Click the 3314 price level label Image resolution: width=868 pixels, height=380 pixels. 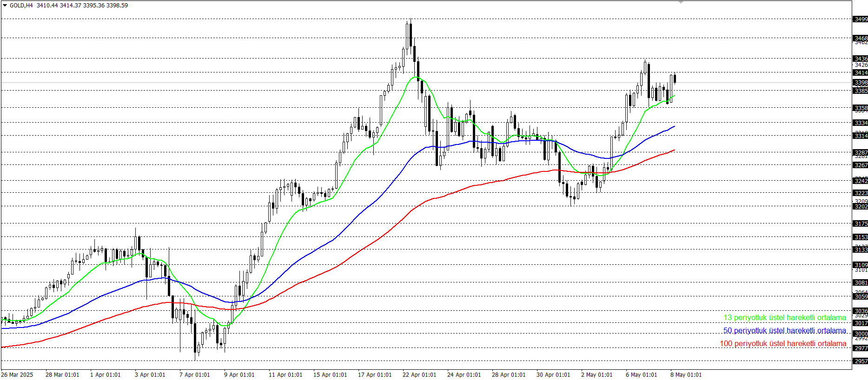[x=861, y=136]
